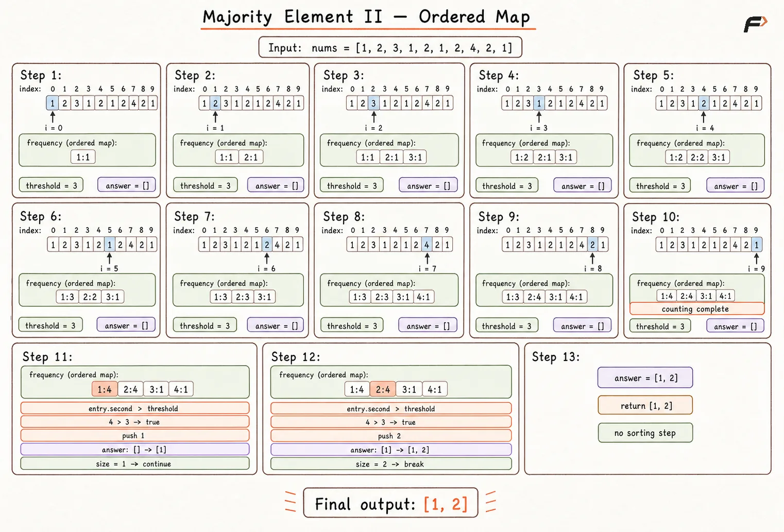Click the 'i = 1' pointer label in Step 2
This screenshot has height=532, width=784.
(215, 128)
